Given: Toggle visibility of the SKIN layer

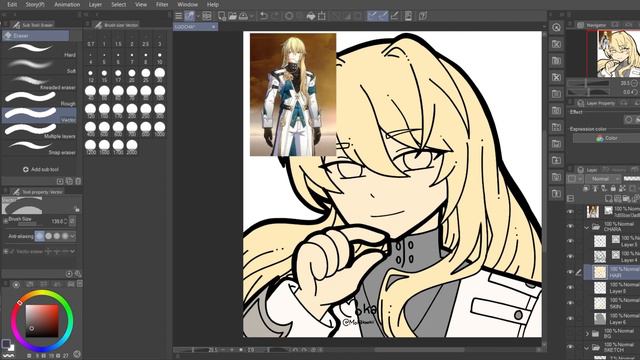Looking at the screenshot, I should point(571,303).
